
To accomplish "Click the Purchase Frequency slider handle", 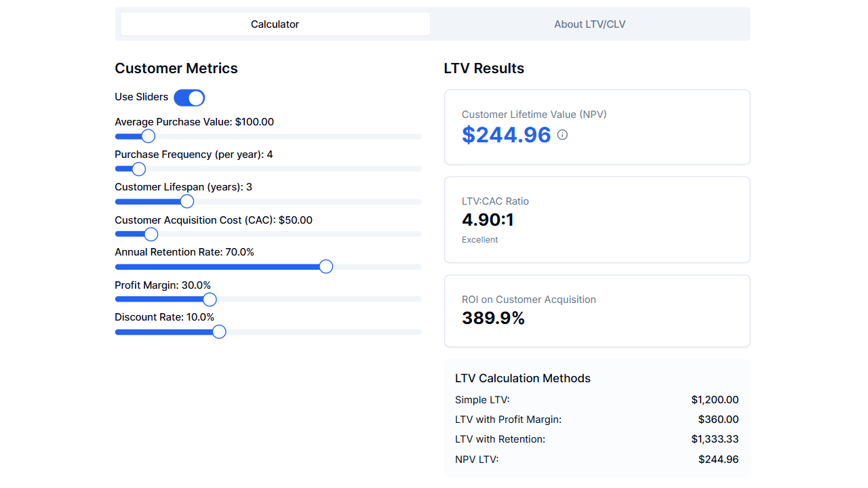I will [x=139, y=169].
